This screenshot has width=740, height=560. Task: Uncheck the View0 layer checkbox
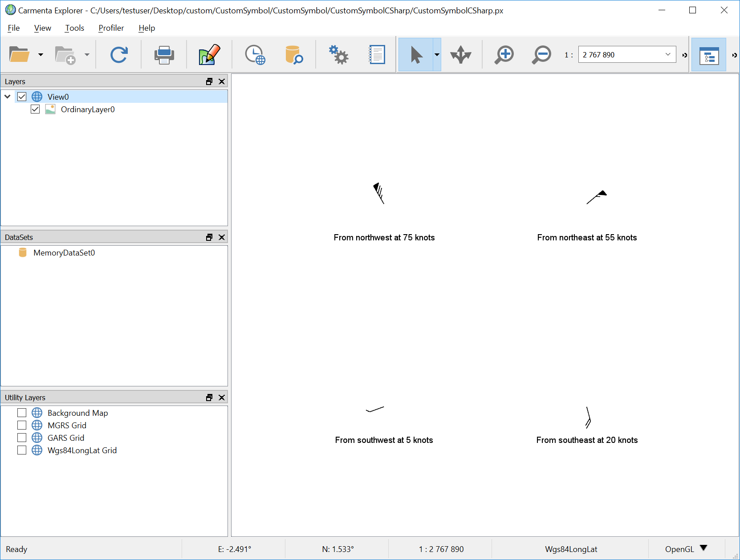coord(22,97)
